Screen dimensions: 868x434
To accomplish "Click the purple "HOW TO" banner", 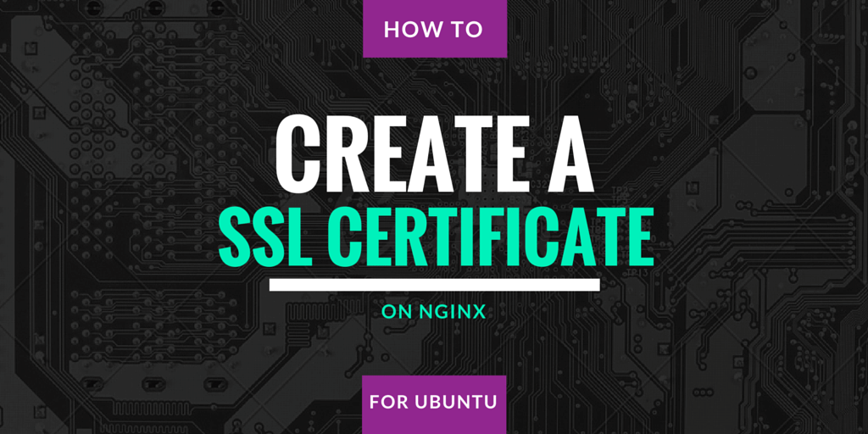I will pos(435,28).
